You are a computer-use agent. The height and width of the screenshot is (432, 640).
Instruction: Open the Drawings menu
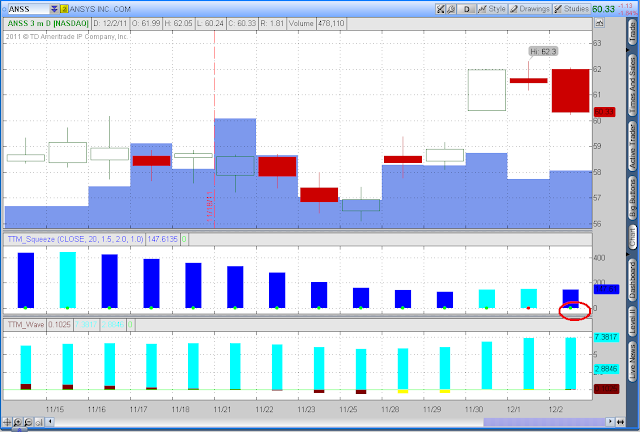point(530,9)
